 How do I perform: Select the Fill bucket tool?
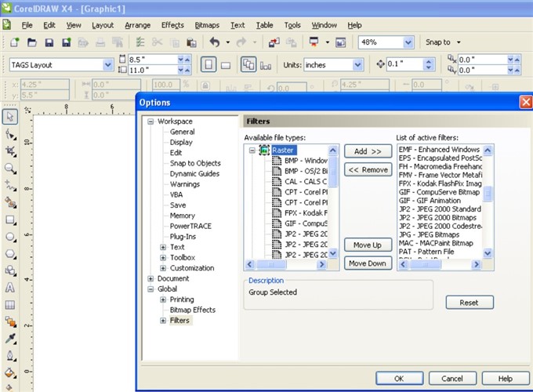click(x=10, y=372)
